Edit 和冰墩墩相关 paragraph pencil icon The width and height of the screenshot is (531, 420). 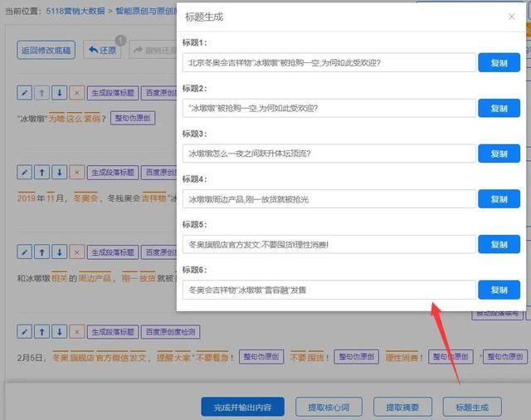coord(24,252)
